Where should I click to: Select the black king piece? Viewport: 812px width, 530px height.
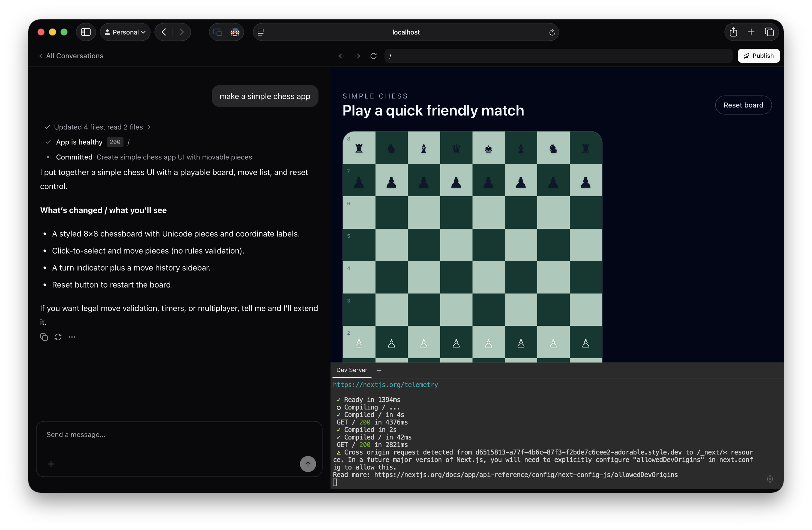tap(488, 149)
